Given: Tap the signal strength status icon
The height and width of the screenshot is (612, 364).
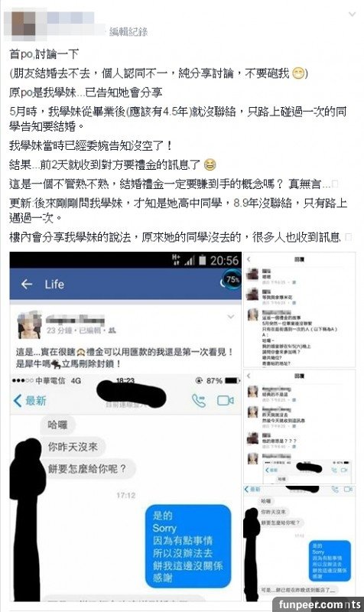Looking at the screenshot, I should pyautogui.click(x=189, y=260).
